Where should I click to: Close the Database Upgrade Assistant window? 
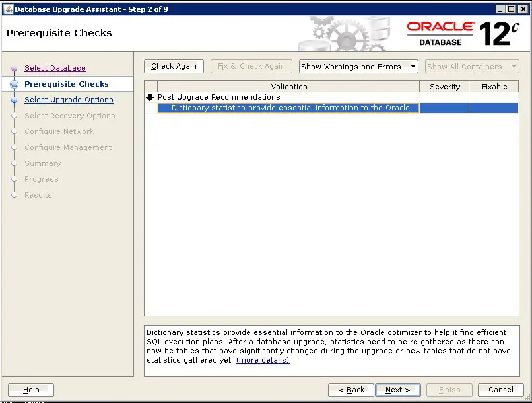523,9
